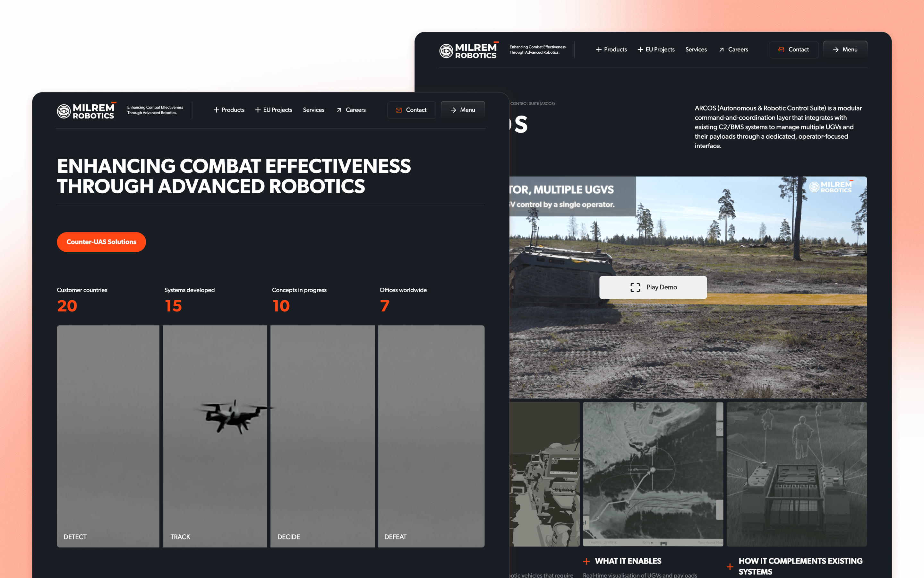Click ARCOS description paragraph in back window
The image size is (924, 578).
pyautogui.click(x=778, y=127)
